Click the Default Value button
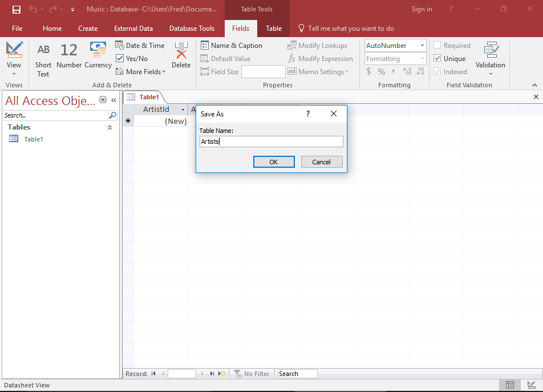The width and height of the screenshot is (543, 392). click(225, 59)
